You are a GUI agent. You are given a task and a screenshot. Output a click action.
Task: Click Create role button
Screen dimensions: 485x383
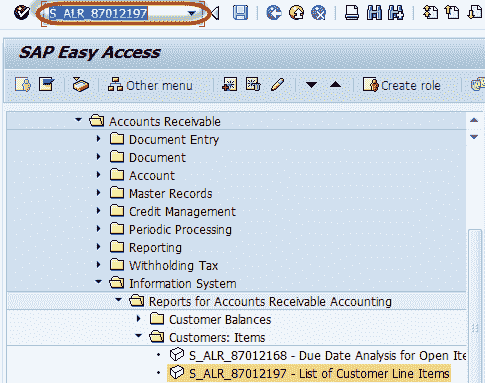[x=402, y=85]
